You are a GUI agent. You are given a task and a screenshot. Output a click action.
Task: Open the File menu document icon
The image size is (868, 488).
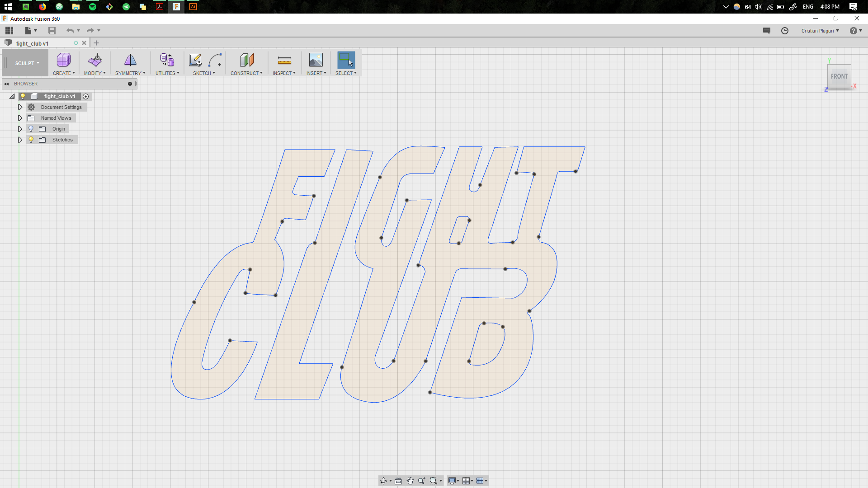(28, 31)
